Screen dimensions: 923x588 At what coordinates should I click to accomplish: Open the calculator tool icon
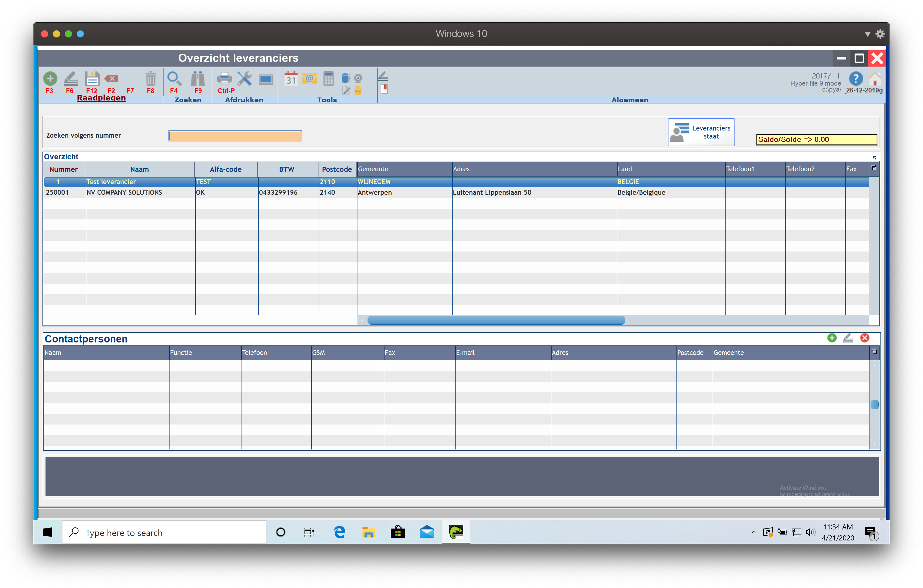(329, 78)
